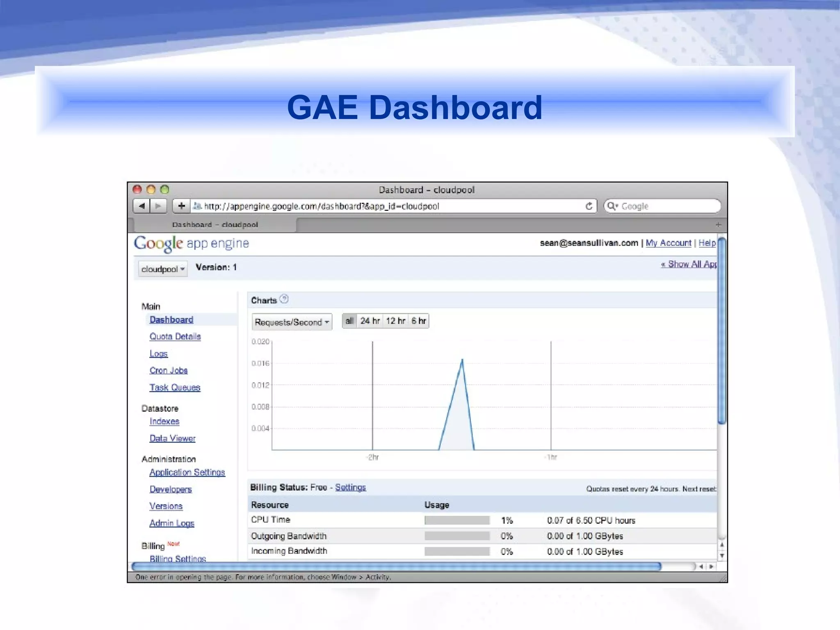Click the green zoom window button
The image size is (840, 630).
pos(164,189)
